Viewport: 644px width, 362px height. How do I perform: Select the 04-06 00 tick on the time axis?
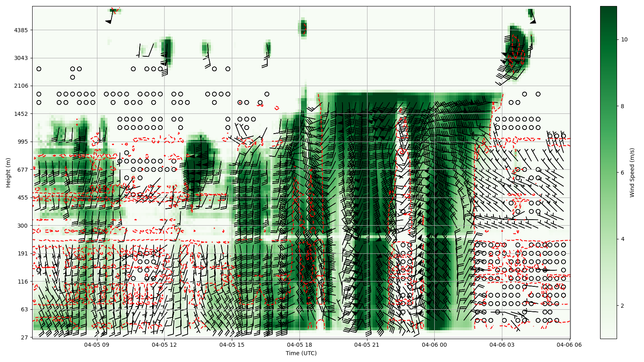coord(434,345)
